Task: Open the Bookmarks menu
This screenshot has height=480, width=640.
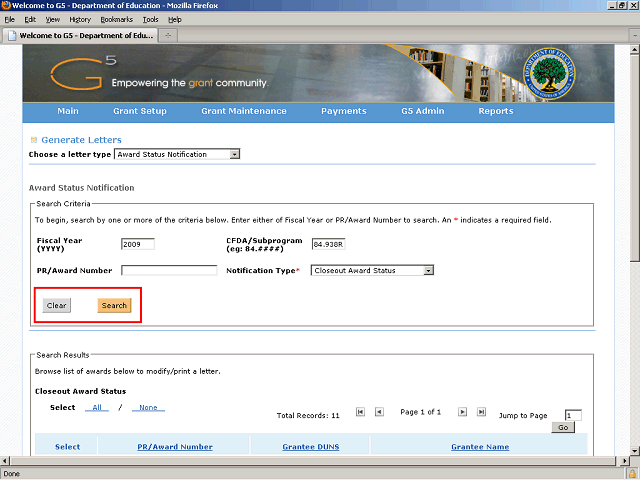Action: click(x=117, y=20)
